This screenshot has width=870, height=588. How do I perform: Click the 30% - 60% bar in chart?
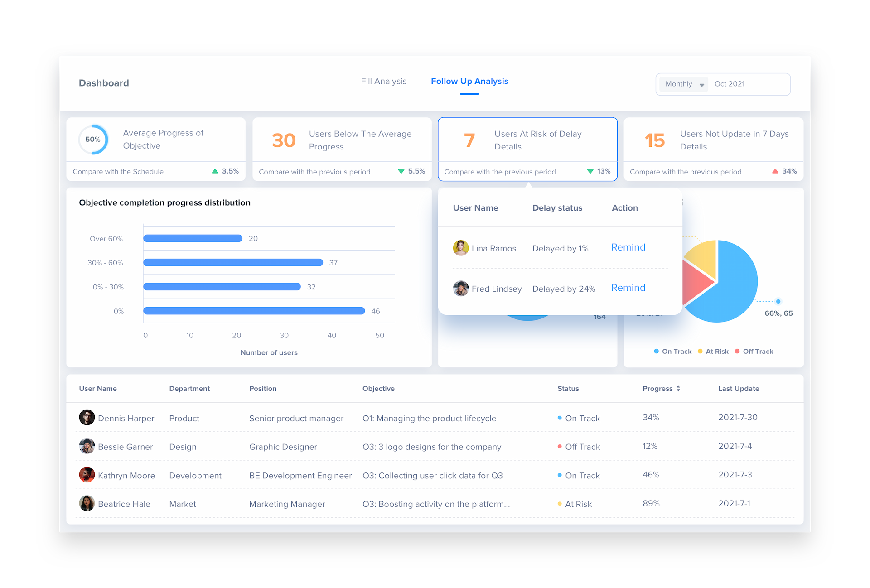[233, 262]
